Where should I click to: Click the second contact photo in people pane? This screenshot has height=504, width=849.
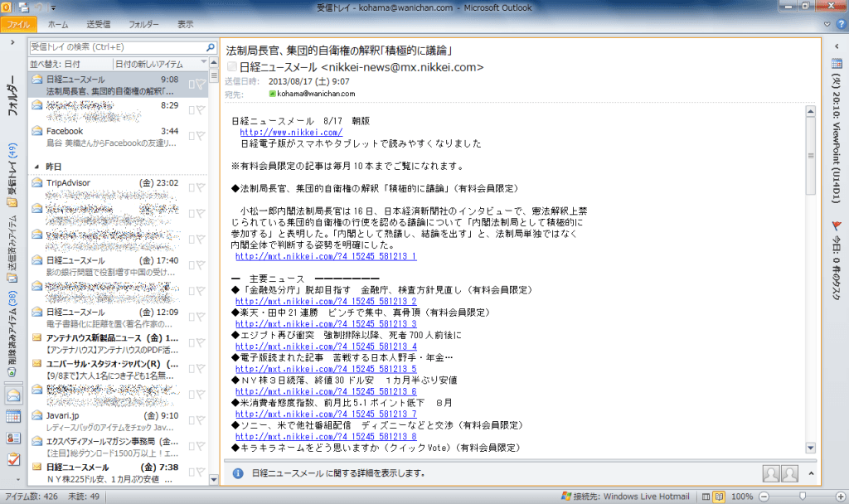click(x=789, y=473)
